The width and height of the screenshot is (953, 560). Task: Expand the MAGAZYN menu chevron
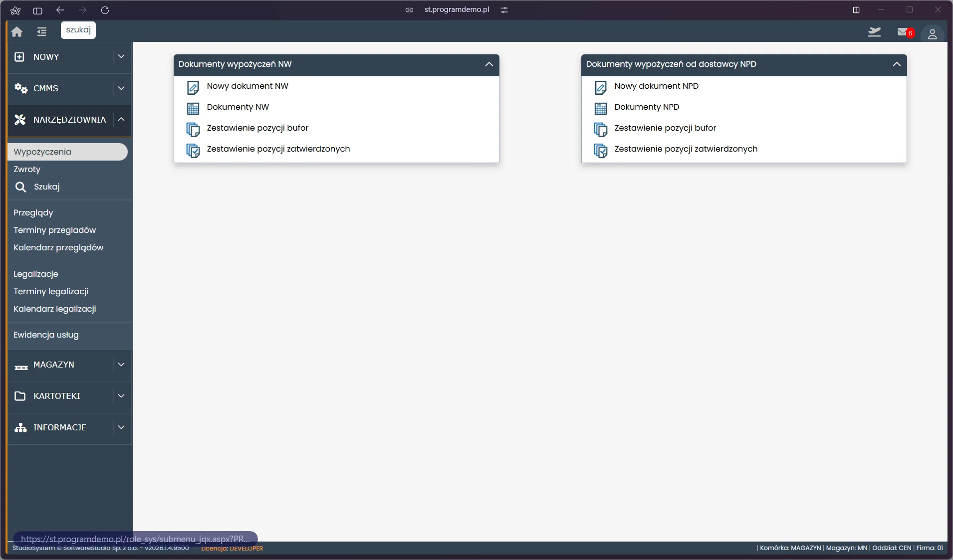tap(121, 365)
